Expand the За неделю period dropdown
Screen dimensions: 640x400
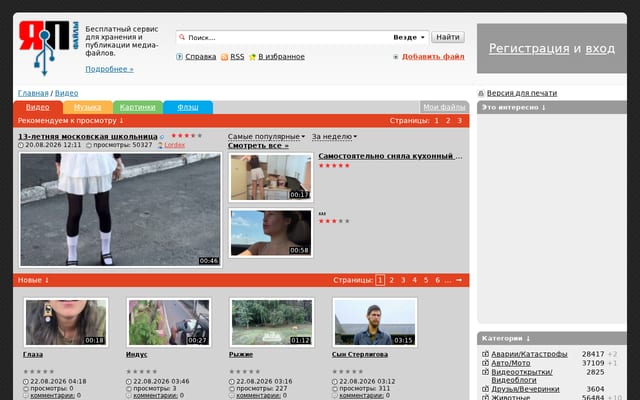(334, 137)
